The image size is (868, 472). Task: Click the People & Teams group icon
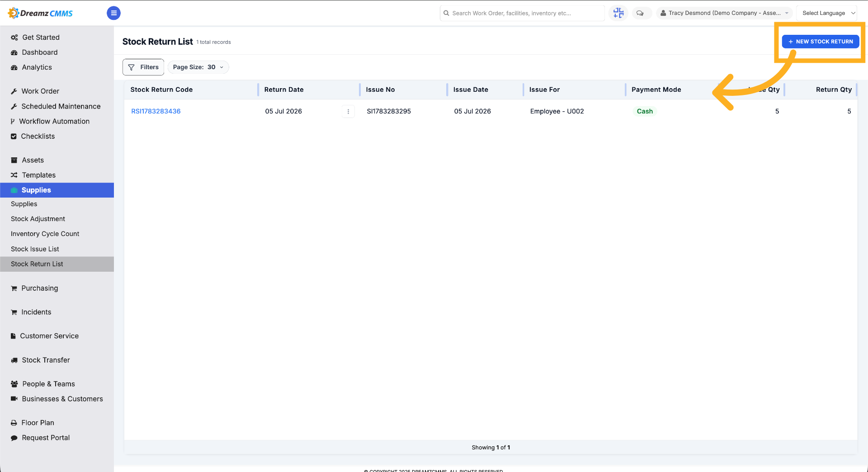coord(14,384)
